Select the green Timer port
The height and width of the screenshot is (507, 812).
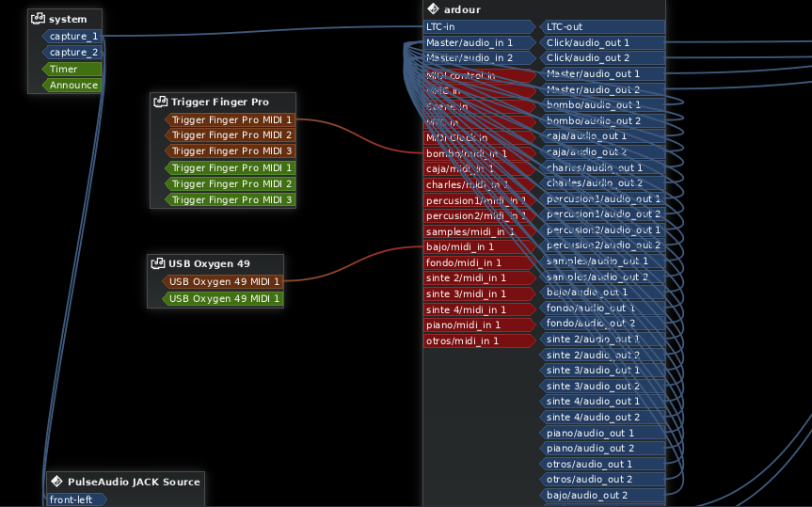click(71, 69)
